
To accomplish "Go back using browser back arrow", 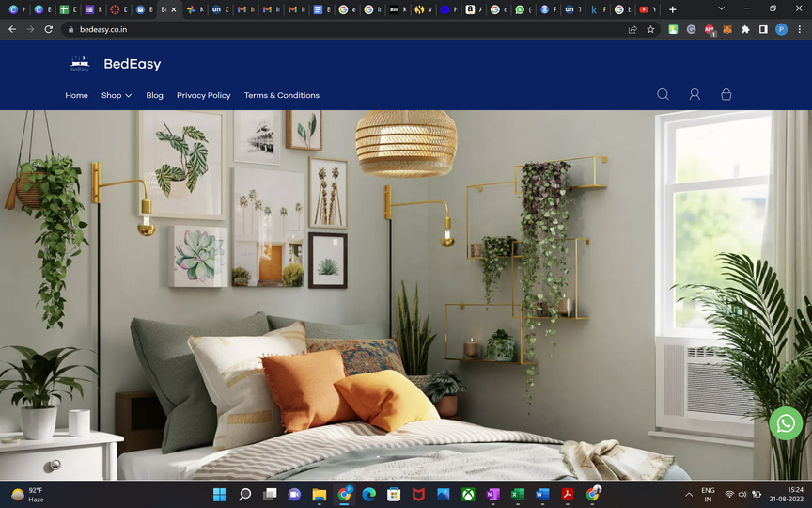I will (x=12, y=29).
